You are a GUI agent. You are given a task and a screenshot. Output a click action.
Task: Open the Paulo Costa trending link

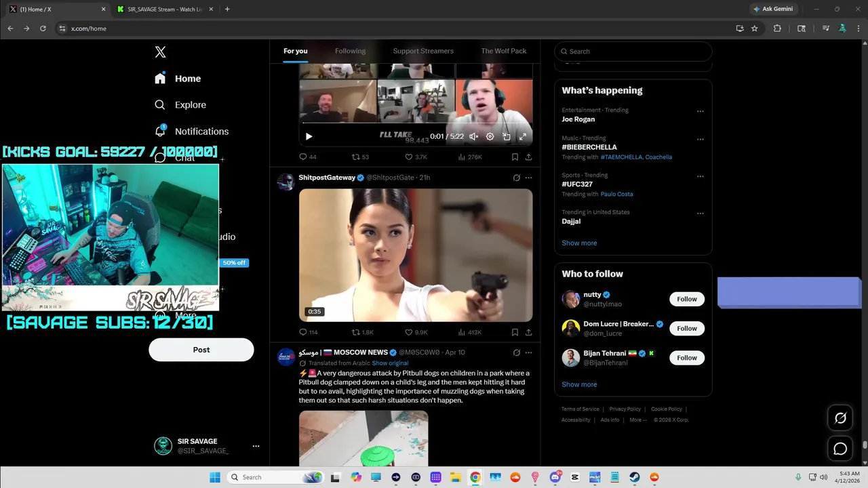coord(616,194)
